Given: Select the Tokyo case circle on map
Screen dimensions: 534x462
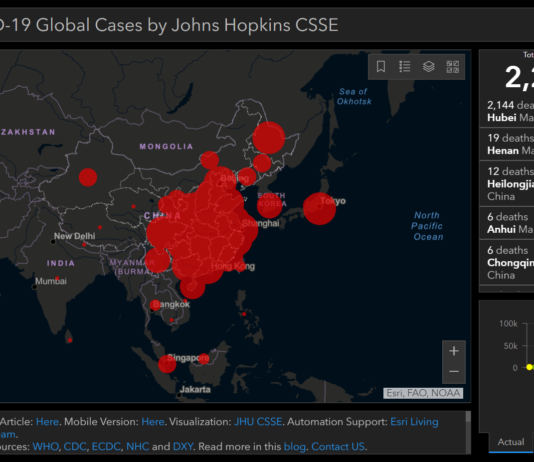Looking at the screenshot, I should (319, 208).
